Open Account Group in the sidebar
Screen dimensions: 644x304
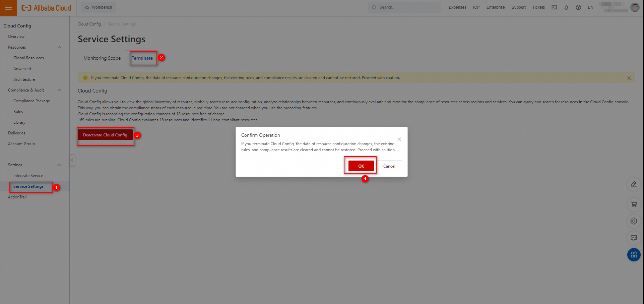pos(21,144)
